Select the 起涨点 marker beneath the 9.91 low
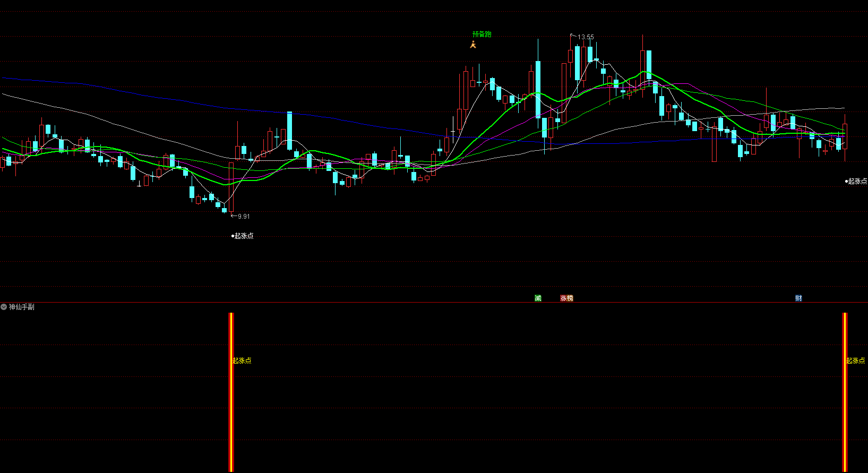 click(243, 236)
